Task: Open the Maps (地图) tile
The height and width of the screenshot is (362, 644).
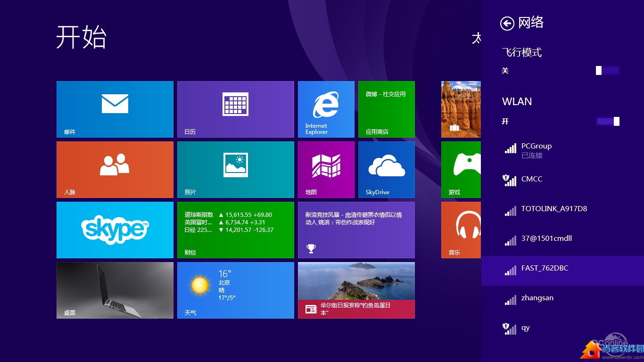Action: [326, 170]
